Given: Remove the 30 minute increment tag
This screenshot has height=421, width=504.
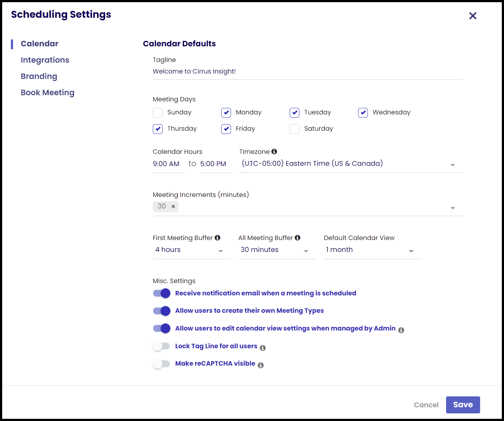Looking at the screenshot, I should (x=173, y=206).
